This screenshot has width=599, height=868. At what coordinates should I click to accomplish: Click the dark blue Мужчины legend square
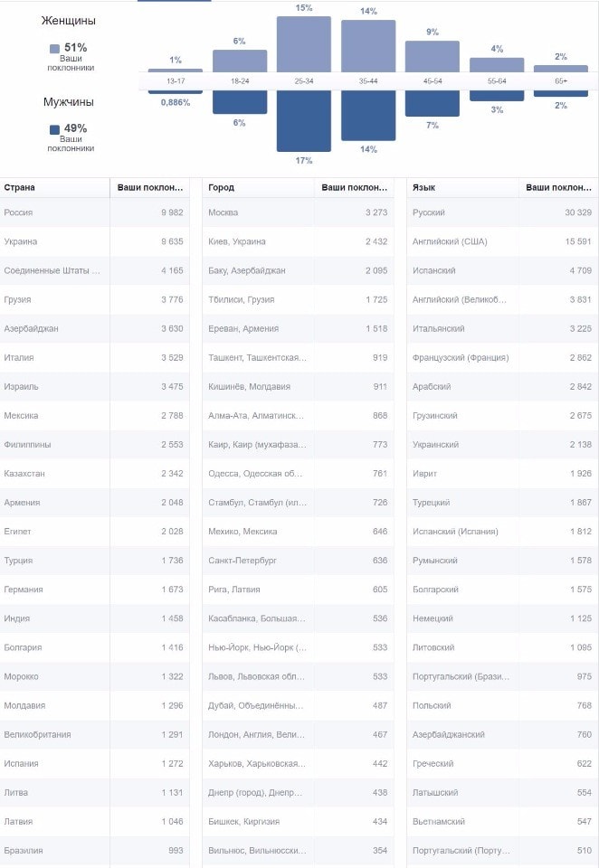55,129
